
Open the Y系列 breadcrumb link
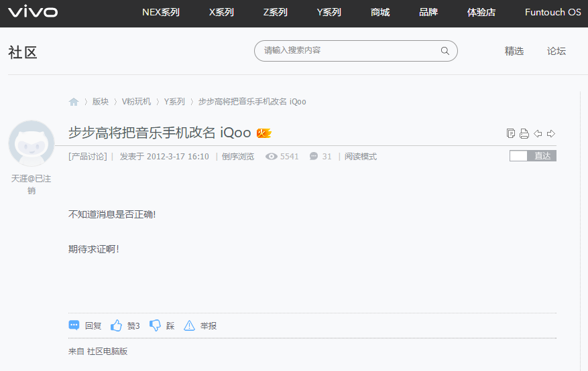(x=174, y=101)
